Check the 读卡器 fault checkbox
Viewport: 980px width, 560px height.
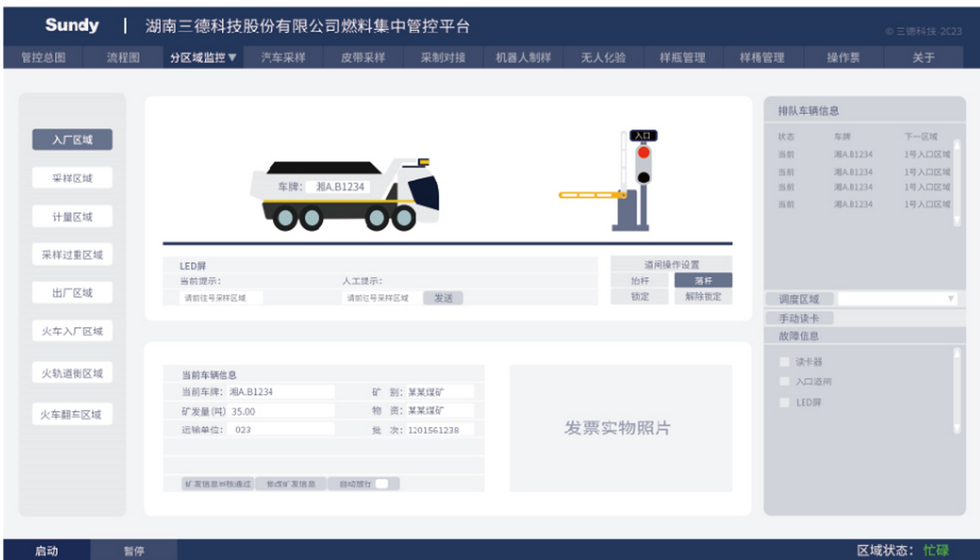pos(785,362)
